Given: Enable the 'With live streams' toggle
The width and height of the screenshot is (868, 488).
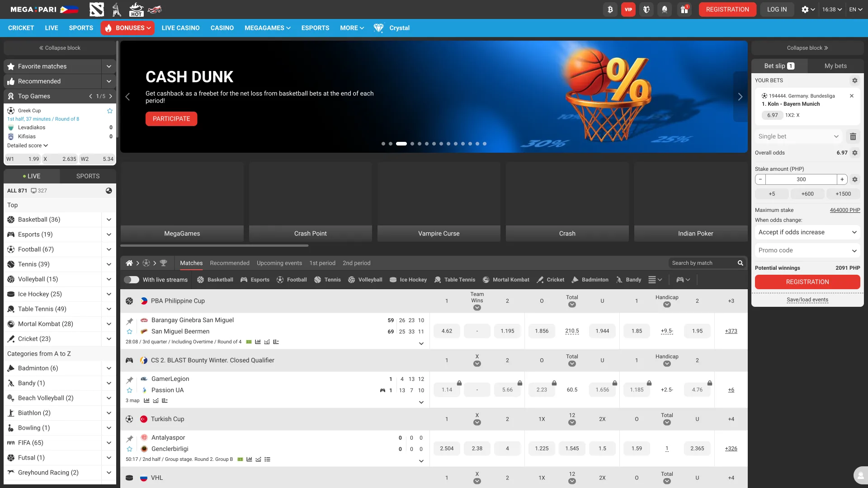Looking at the screenshot, I should (x=132, y=279).
